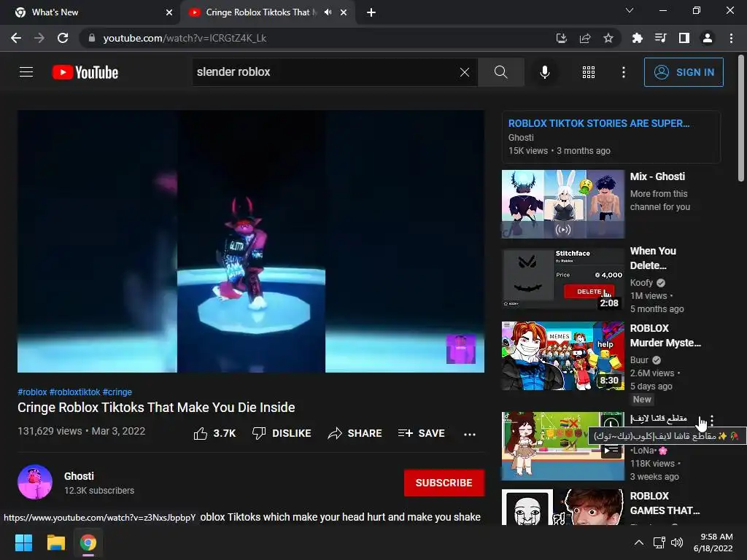Open ROBLOX TIKTOK STORIES ARE SUPER card

point(611,136)
